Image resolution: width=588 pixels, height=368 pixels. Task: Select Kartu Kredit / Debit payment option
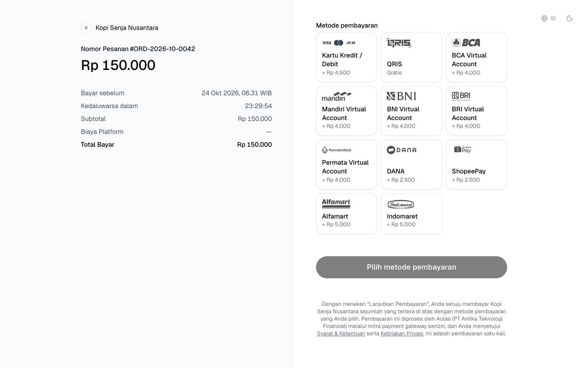pos(347,57)
